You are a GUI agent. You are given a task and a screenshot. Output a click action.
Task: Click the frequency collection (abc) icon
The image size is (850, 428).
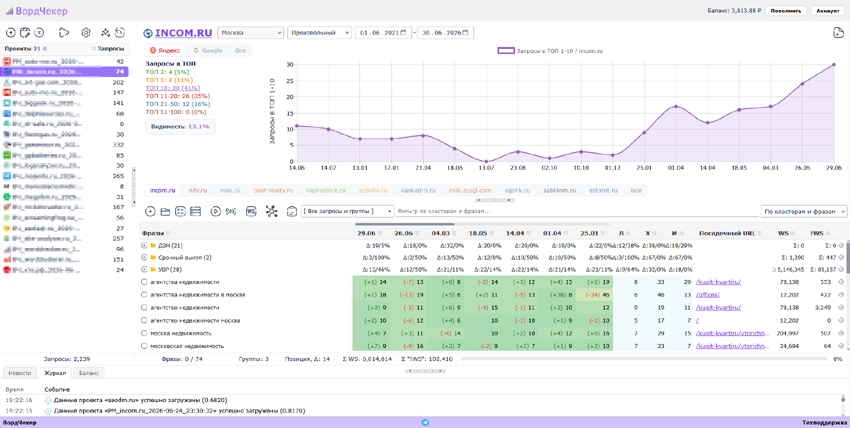click(x=231, y=211)
